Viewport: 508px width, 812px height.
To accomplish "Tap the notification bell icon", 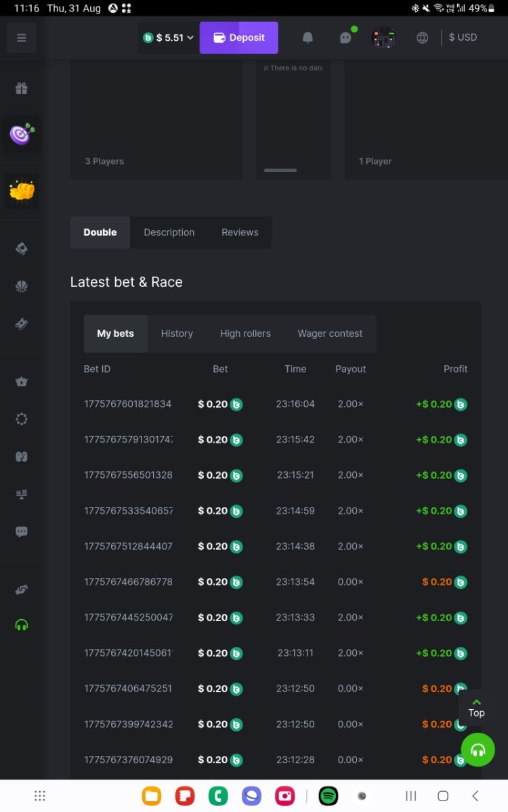I will 308,38.
